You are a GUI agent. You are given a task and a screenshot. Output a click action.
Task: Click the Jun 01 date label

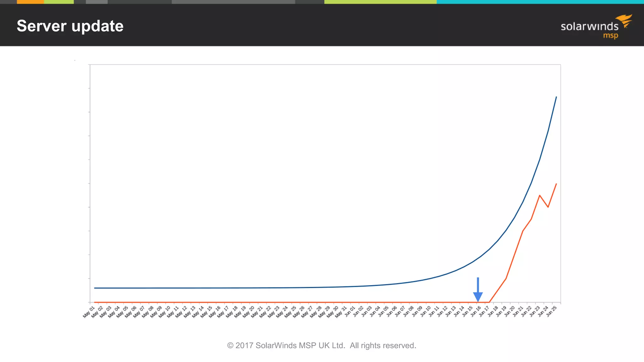pyautogui.click(x=350, y=311)
